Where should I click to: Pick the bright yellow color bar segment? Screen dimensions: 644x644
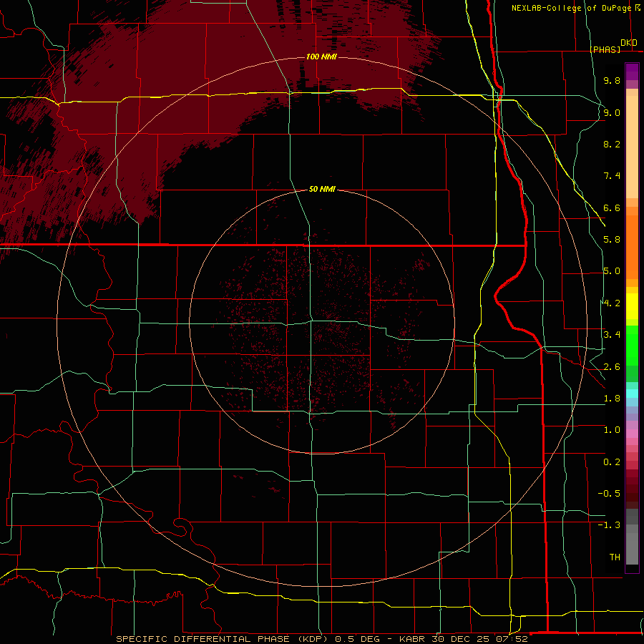click(x=632, y=306)
